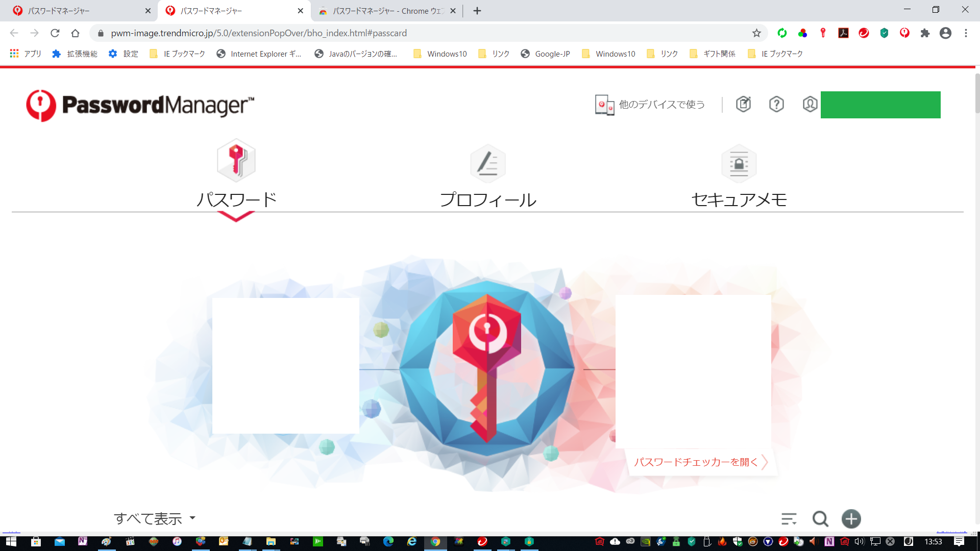Click the search magnifier icon
This screenshot has height=551, width=980.
point(820,519)
